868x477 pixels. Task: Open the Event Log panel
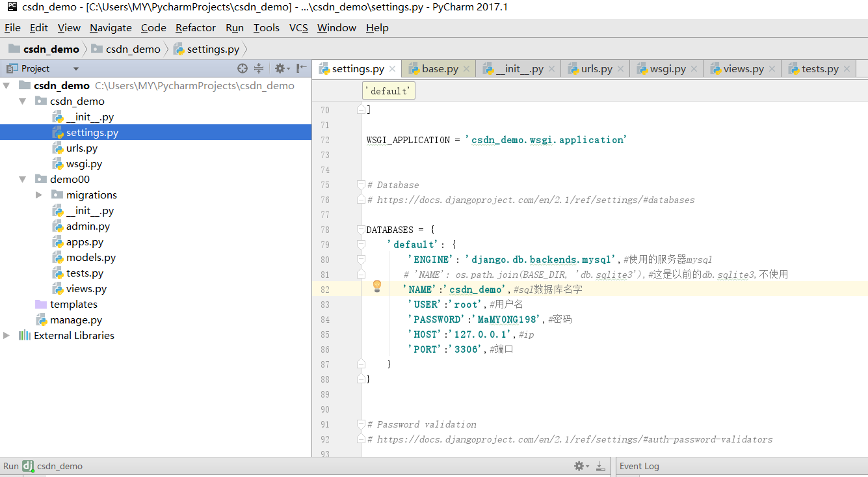(639, 466)
